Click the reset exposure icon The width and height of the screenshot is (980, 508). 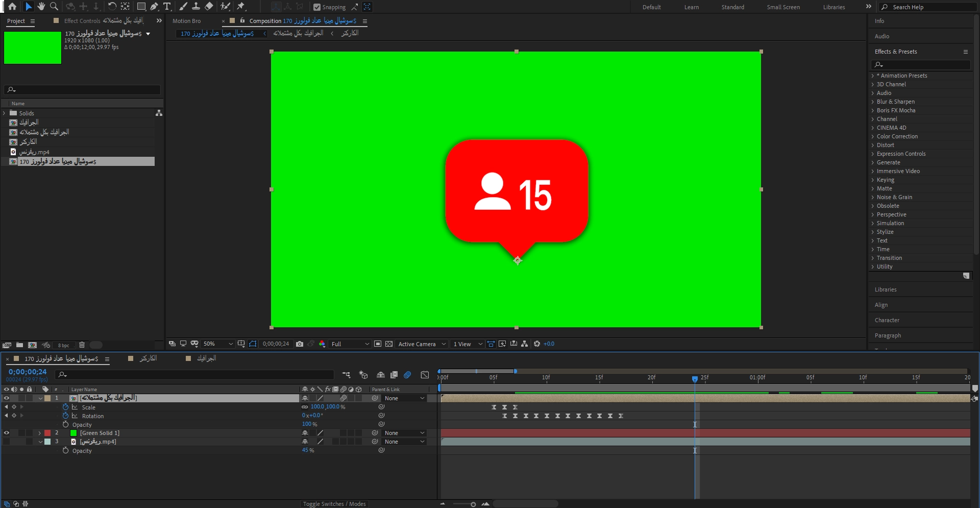click(x=537, y=344)
